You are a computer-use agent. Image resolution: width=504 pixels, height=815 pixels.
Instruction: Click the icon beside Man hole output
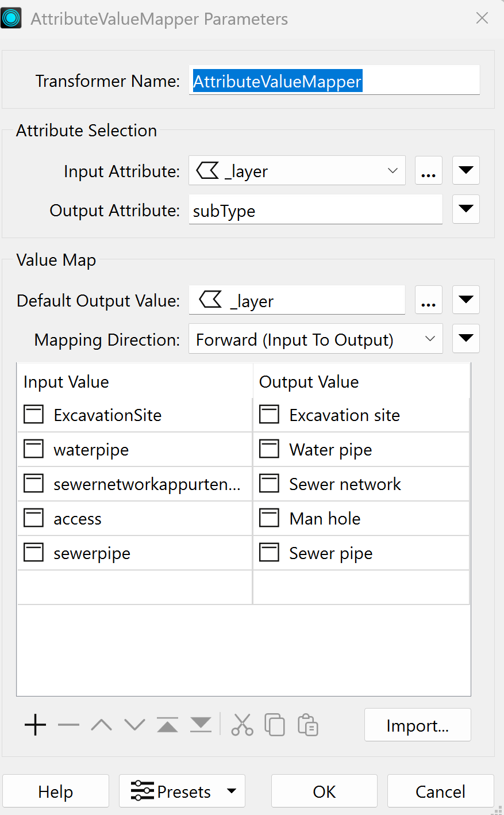click(270, 518)
